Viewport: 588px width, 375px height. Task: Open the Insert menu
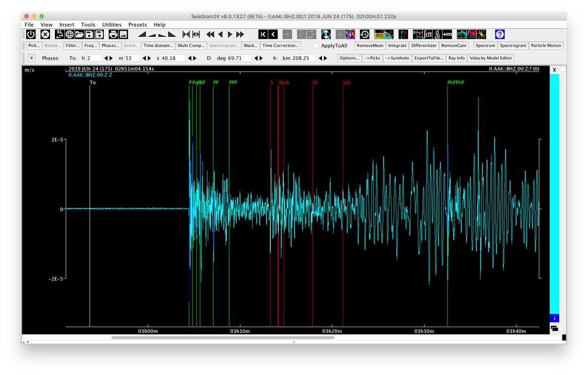pos(67,25)
